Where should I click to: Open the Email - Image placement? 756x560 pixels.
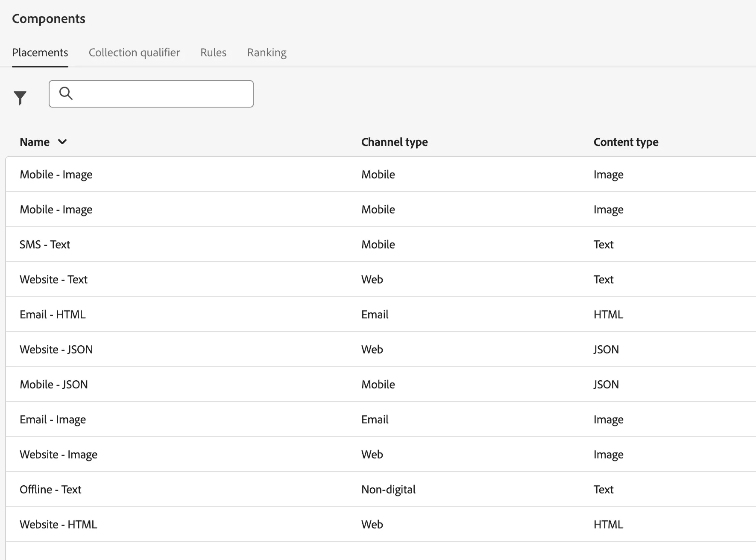[x=381, y=419]
